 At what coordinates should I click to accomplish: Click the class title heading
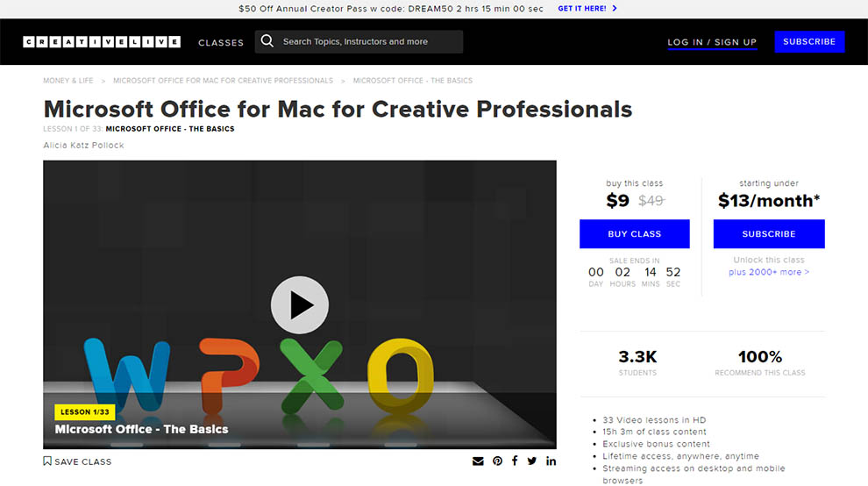tap(338, 109)
